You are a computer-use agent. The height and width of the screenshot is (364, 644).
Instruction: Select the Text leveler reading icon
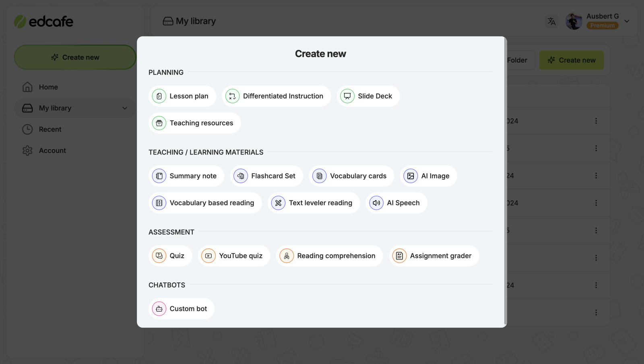[278, 203]
